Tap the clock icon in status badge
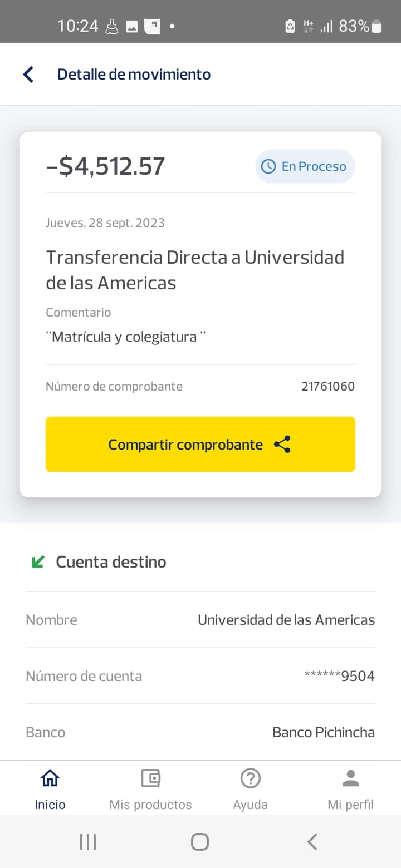The height and width of the screenshot is (868, 401). (268, 166)
